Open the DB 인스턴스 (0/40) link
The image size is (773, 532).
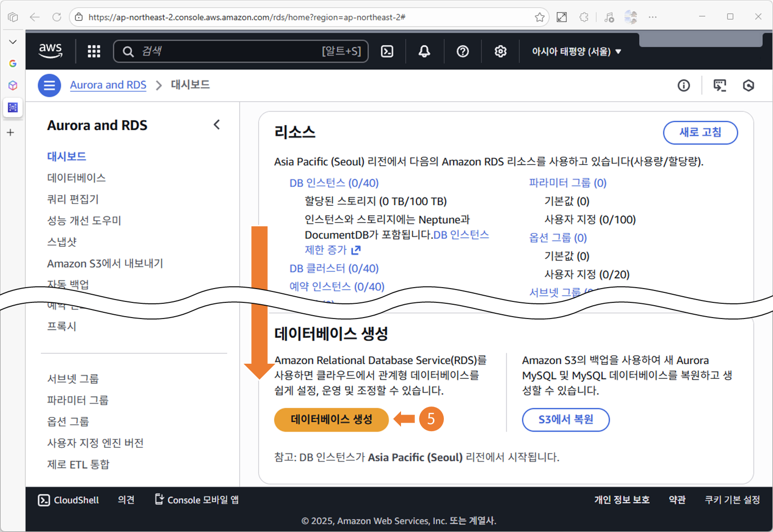click(x=334, y=183)
